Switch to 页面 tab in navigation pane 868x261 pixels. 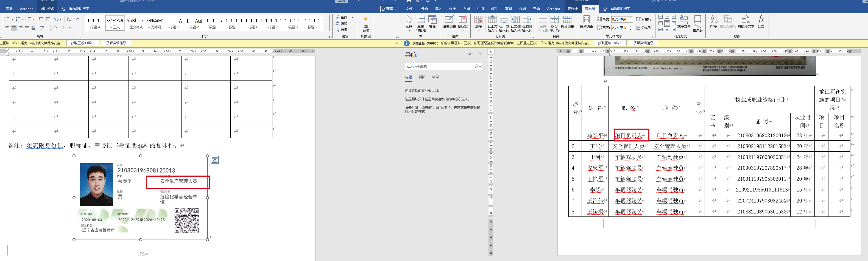click(422, 77)
